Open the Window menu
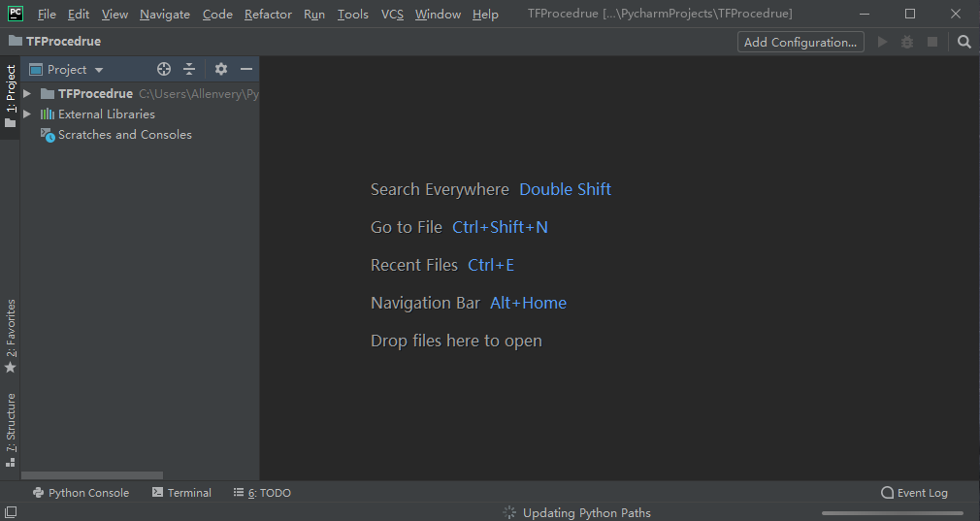The height and width of the screenshot is (521, 980). (438, 14)
